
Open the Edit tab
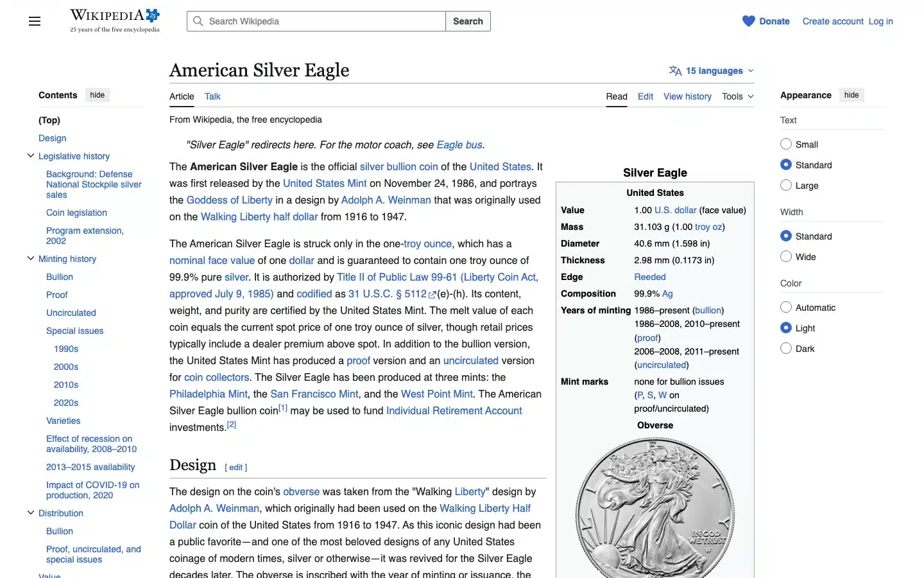point(646,96)
